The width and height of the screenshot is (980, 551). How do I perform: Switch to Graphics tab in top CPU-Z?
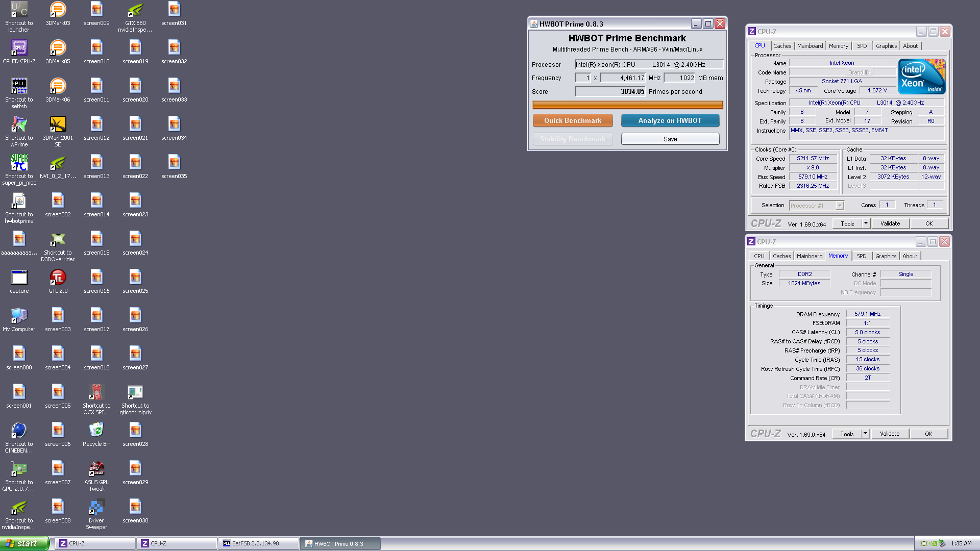pyautogui.click(x=886, y=46)
